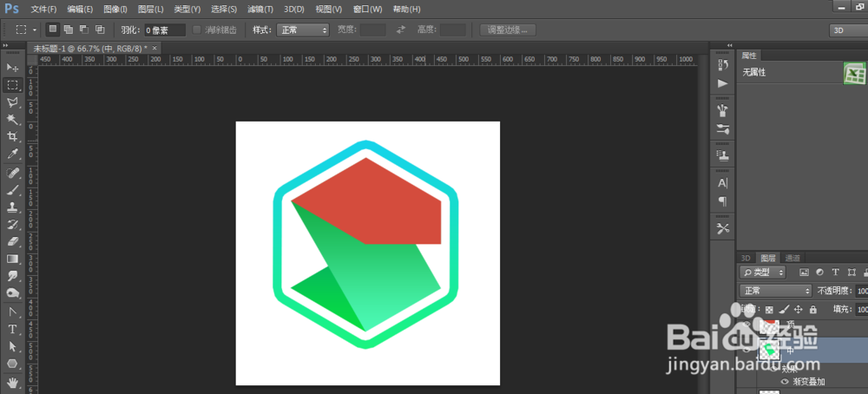This screenshot has width=868, height=394.
Task: Enable the 消除锯齿 anti-alias checkbox
Action: tap(196, 30)
